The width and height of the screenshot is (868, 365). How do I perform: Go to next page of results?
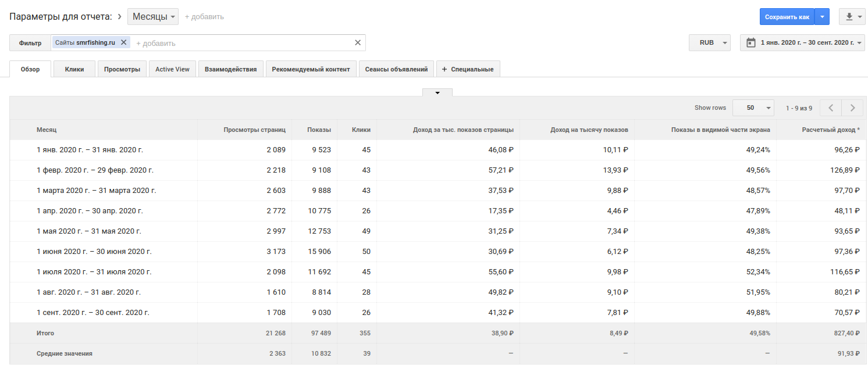(852, 108)
